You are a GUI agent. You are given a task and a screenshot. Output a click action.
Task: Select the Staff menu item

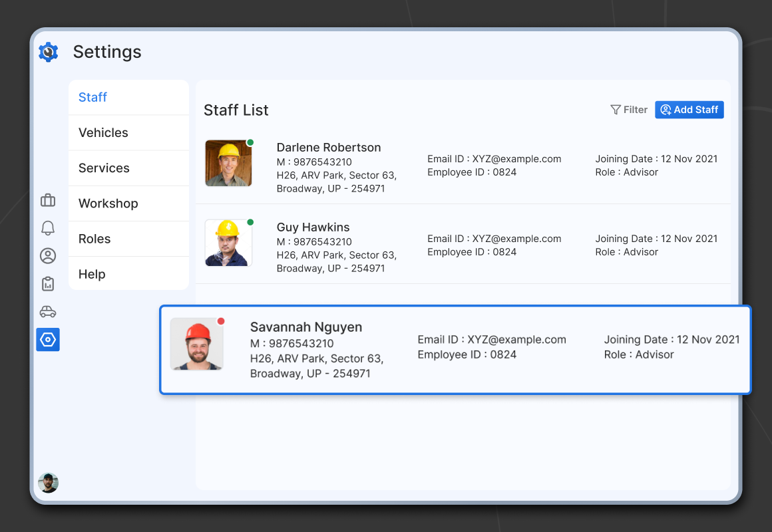coord(129,98)
